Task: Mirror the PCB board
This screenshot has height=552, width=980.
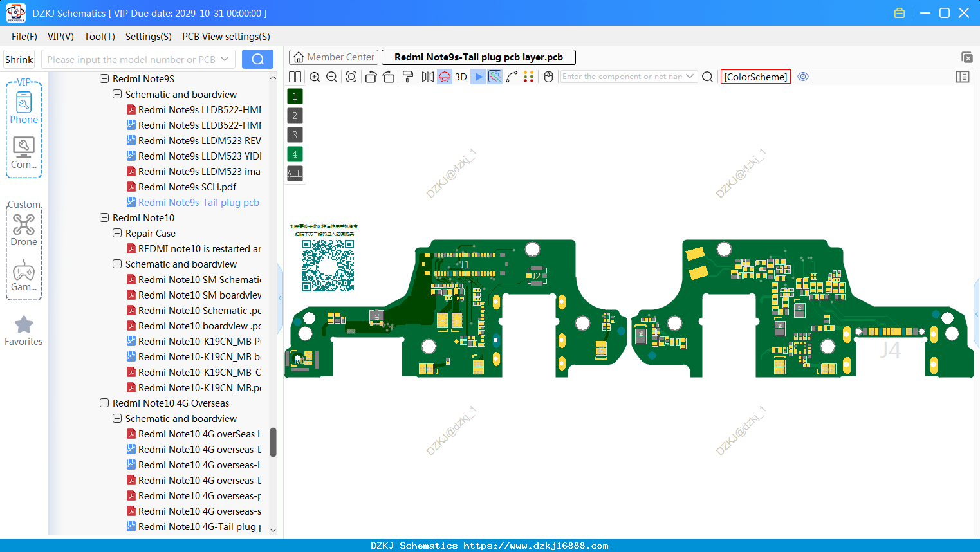Action: click(428, 77)
